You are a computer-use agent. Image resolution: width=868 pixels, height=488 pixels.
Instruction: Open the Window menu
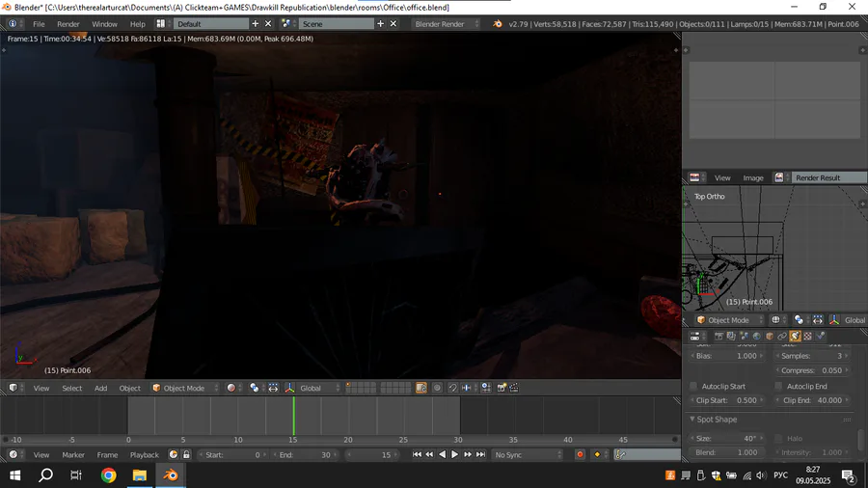(x=104, y=24)
